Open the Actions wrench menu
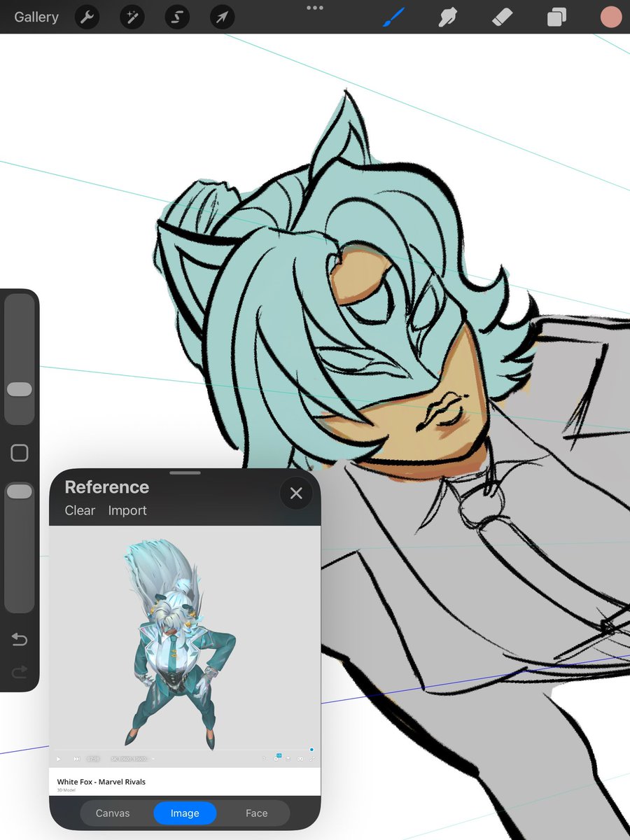The image size is (630, 840). tap(87, 17)
